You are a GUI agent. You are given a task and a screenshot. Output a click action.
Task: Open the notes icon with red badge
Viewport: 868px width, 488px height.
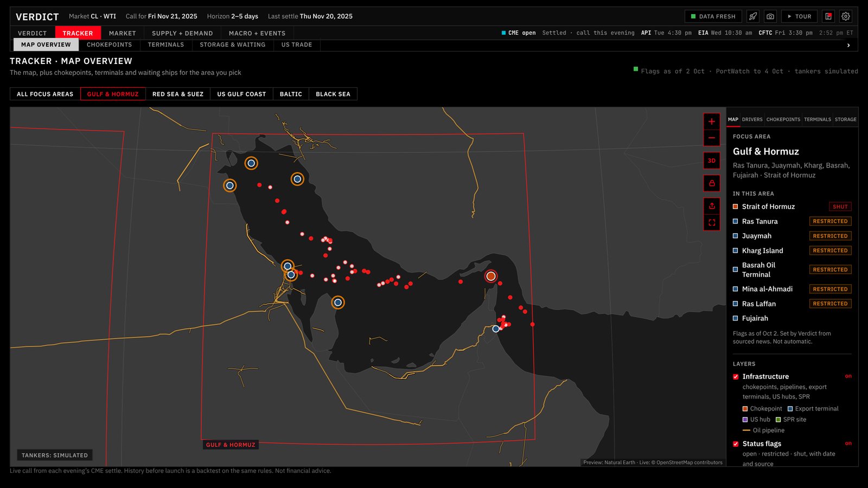coord(828,16)
